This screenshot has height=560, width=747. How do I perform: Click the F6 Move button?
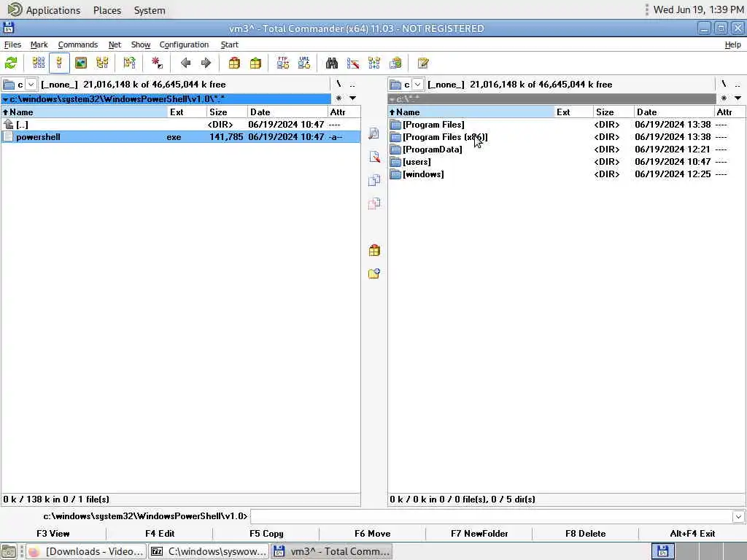373,533
